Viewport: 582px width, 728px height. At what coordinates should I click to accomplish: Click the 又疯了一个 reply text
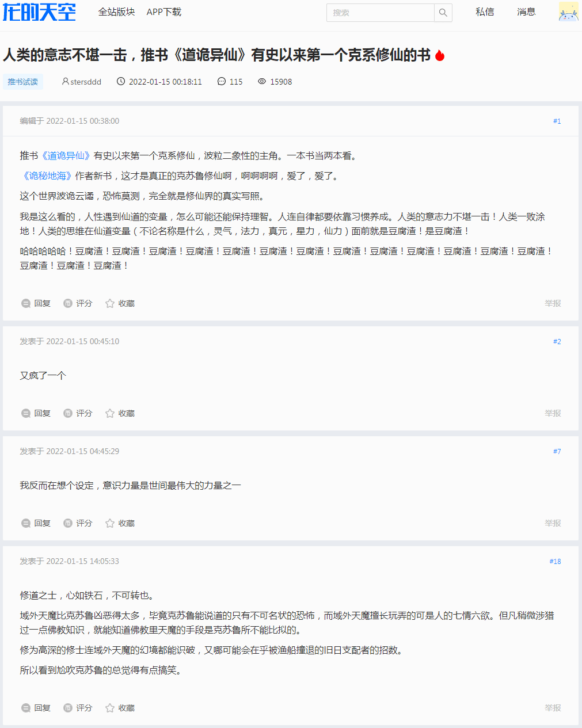tap(43, 376)
